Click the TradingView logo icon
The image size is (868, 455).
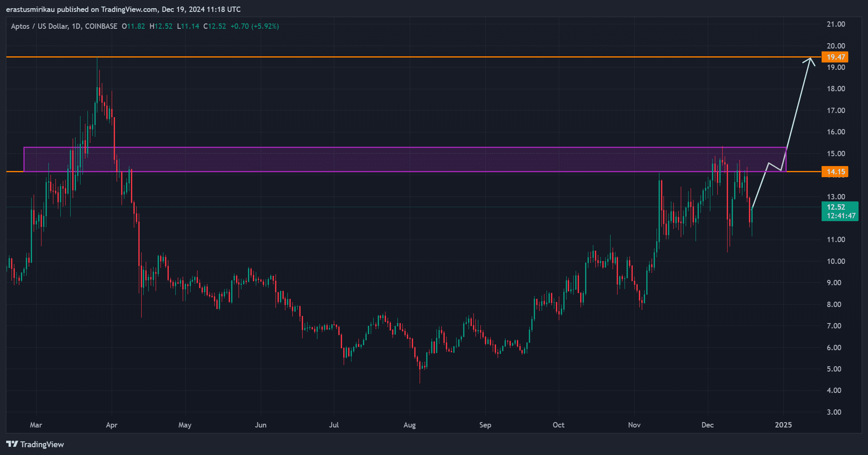click(12, 444)
